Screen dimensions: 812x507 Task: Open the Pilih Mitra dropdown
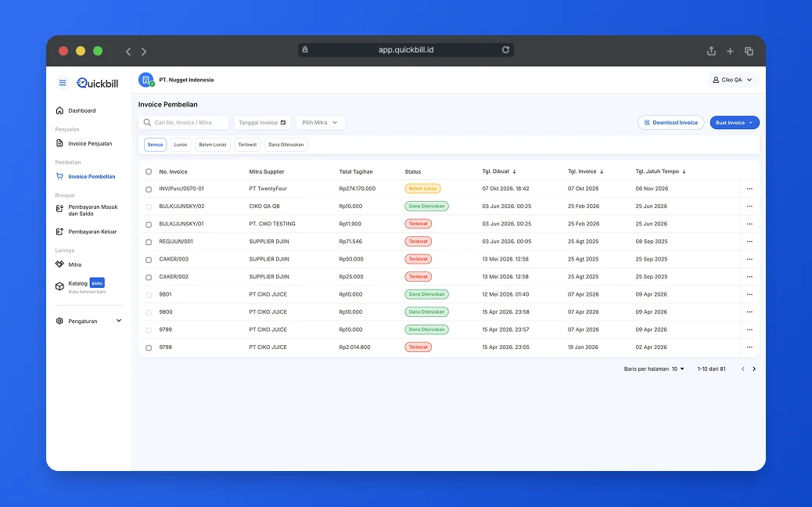(x=321, y=123)
